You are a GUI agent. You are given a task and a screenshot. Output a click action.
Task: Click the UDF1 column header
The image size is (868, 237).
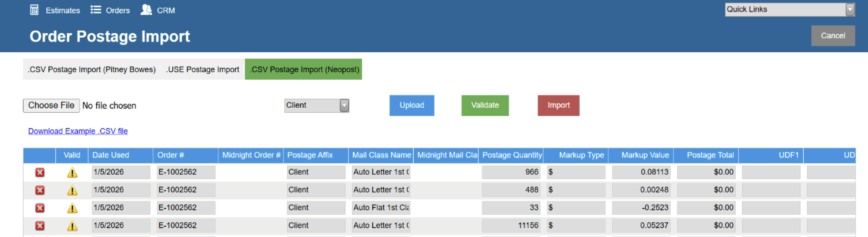(x=771, y=155)
